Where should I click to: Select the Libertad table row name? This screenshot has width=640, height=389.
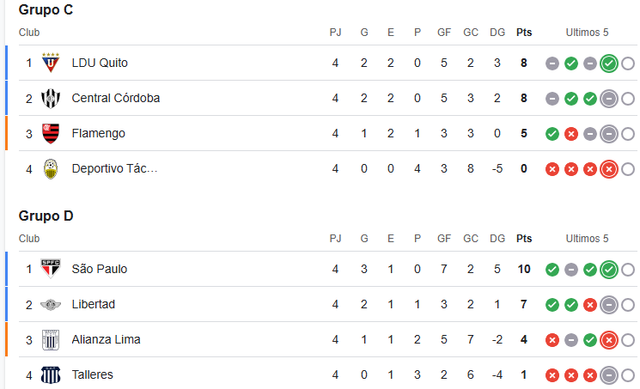tap(93, 305)
